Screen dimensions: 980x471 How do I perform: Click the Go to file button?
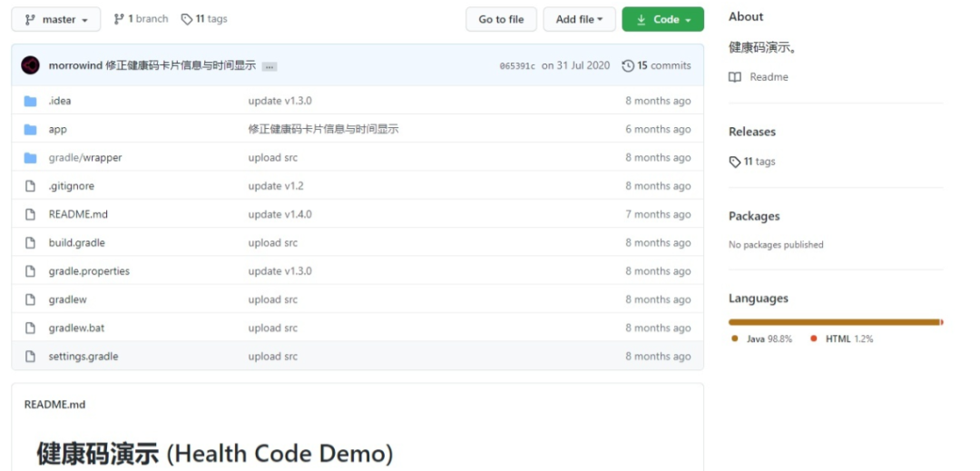pos(501,19)
